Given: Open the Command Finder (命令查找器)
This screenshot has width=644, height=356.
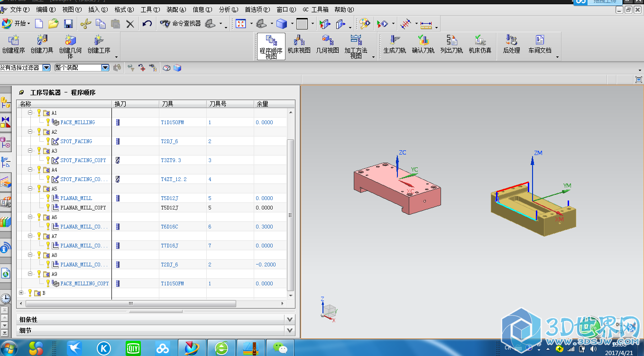Looking at the screenshot, I should coord(180,23).
